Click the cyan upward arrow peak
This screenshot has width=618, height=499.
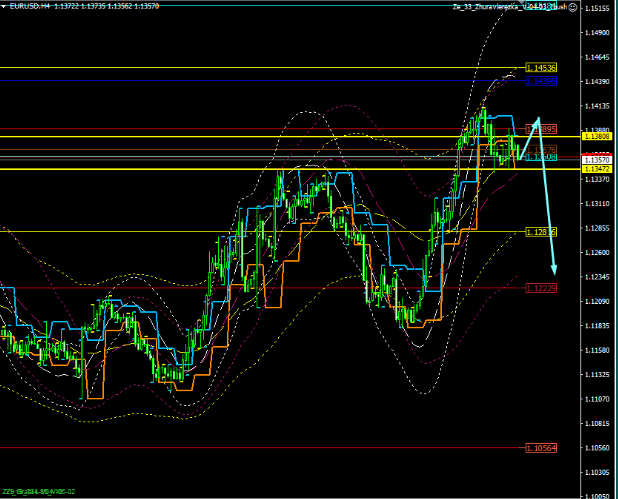pos(538,118)
